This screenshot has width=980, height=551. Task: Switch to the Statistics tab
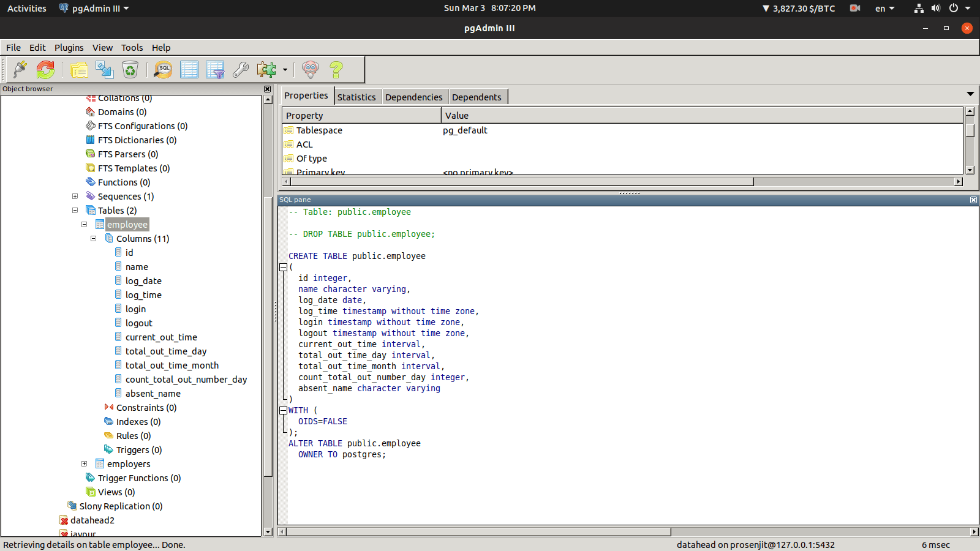356,97
